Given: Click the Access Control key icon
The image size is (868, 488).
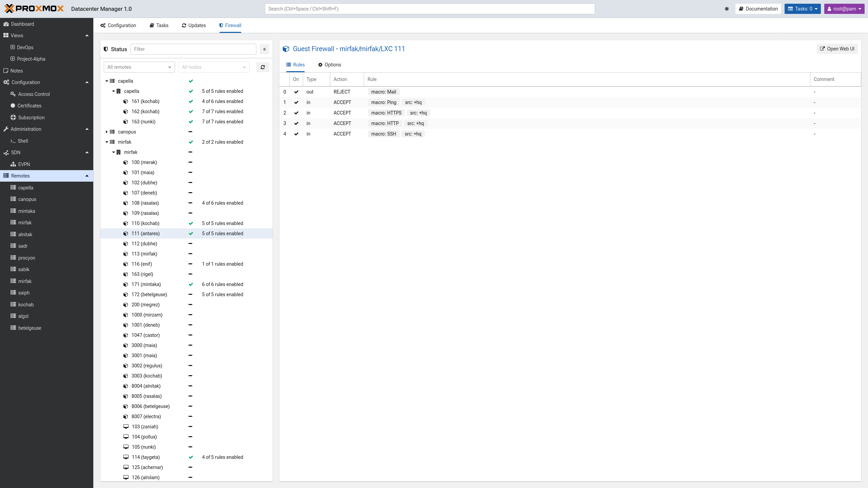Looking at the screenshot, I should pos(13,94).
